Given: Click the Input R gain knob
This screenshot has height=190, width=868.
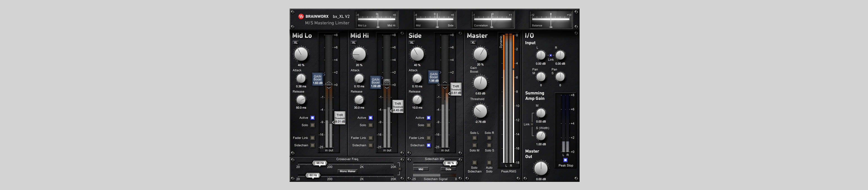Looking at the screenshot, I should click(560, 55).
